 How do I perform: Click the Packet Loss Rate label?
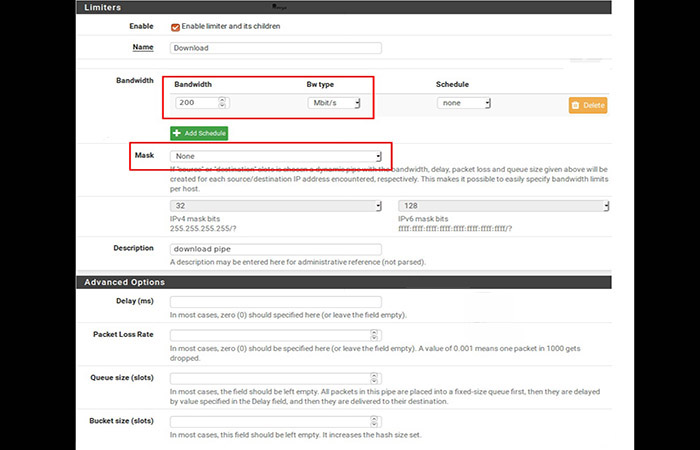[x=123, y=334]
